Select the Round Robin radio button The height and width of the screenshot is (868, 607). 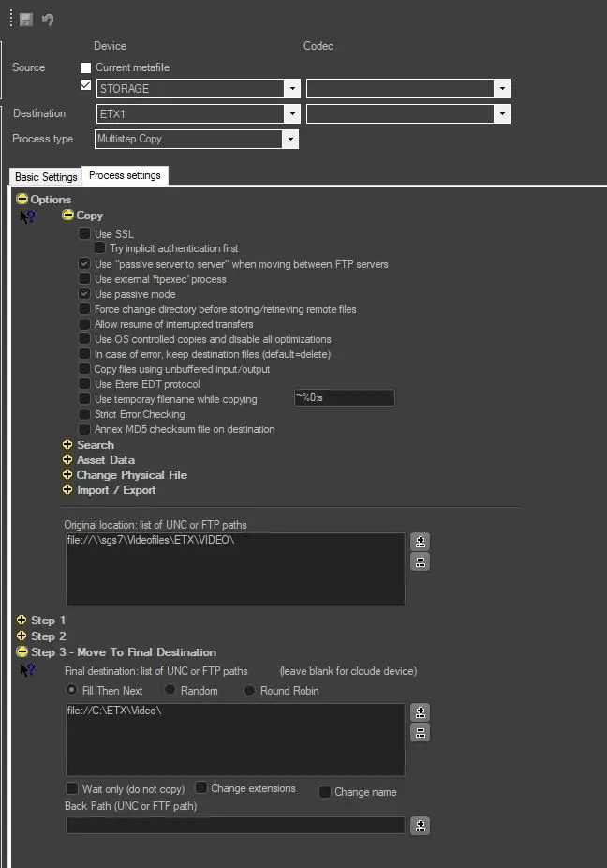click(250, 691)
